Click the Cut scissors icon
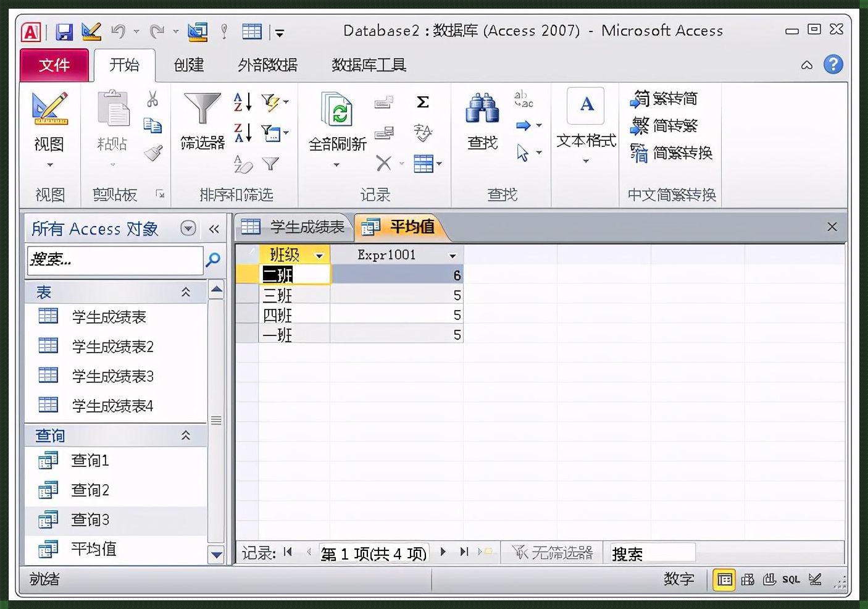 (152, 99)
